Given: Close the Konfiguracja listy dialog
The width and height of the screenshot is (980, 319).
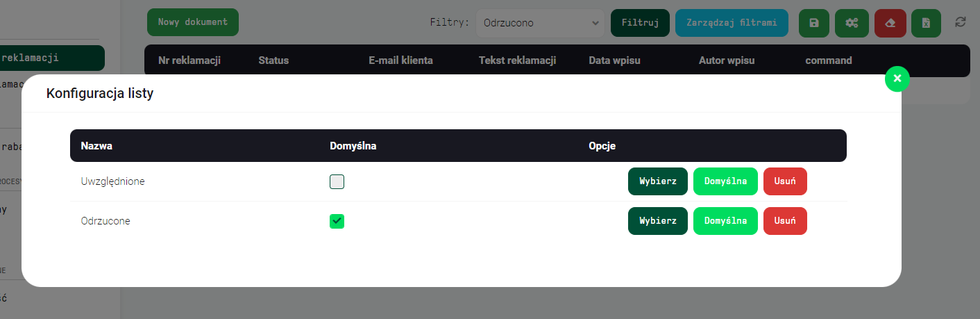Looking at the screenshot, I should (x=897, y=79).
